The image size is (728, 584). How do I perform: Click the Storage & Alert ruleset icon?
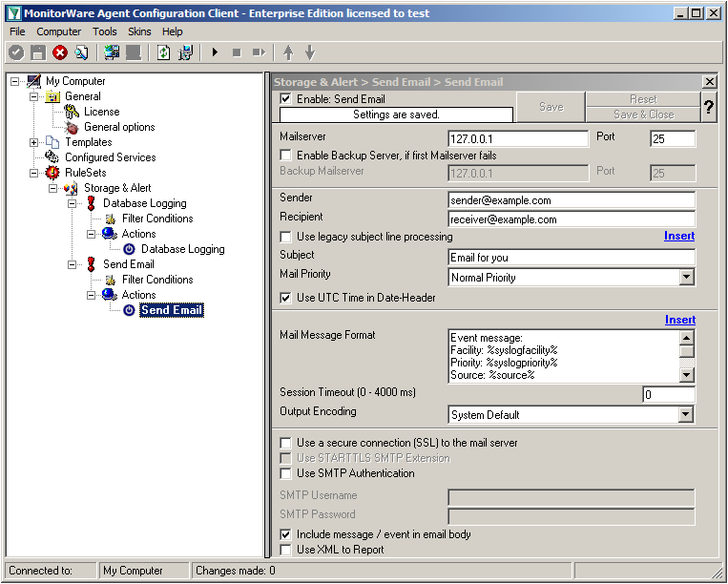[71, 188]
